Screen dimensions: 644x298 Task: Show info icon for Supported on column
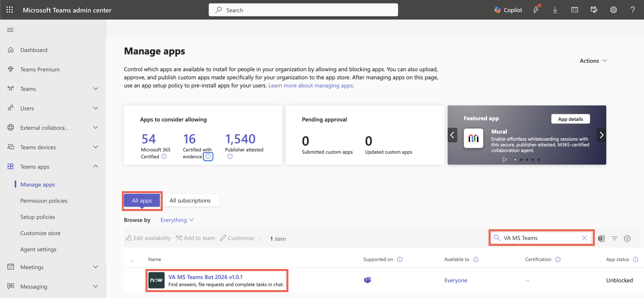click(x=400, y=259)
